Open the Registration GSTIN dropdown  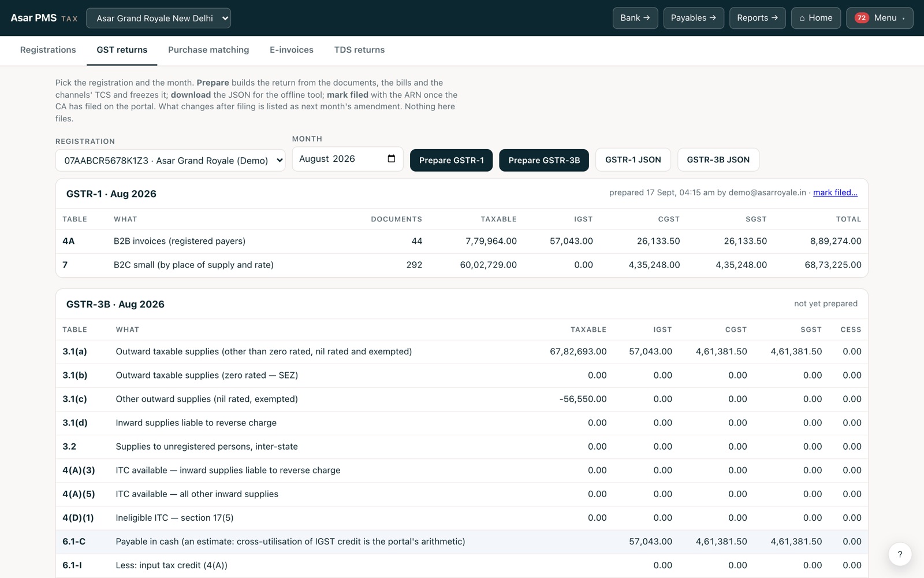tap(170, 161)
